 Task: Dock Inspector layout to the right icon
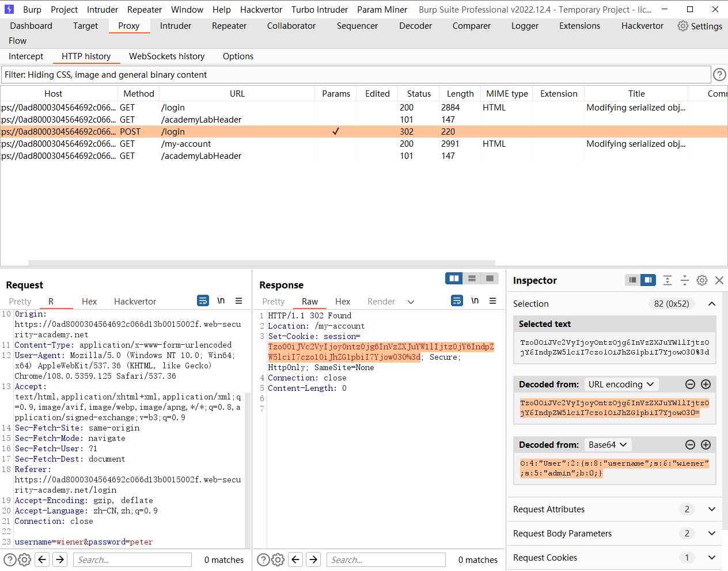pos(648,280)
